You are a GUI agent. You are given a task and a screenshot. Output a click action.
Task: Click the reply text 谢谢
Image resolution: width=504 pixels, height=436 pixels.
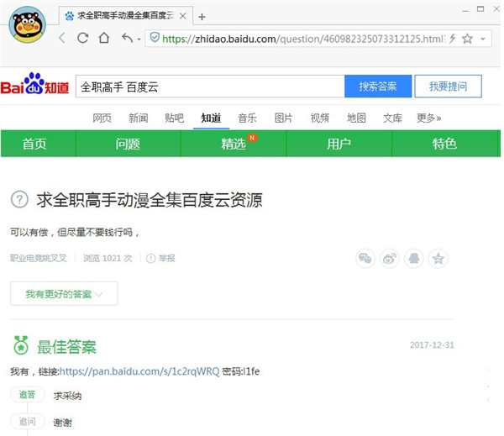coord(63,423)
